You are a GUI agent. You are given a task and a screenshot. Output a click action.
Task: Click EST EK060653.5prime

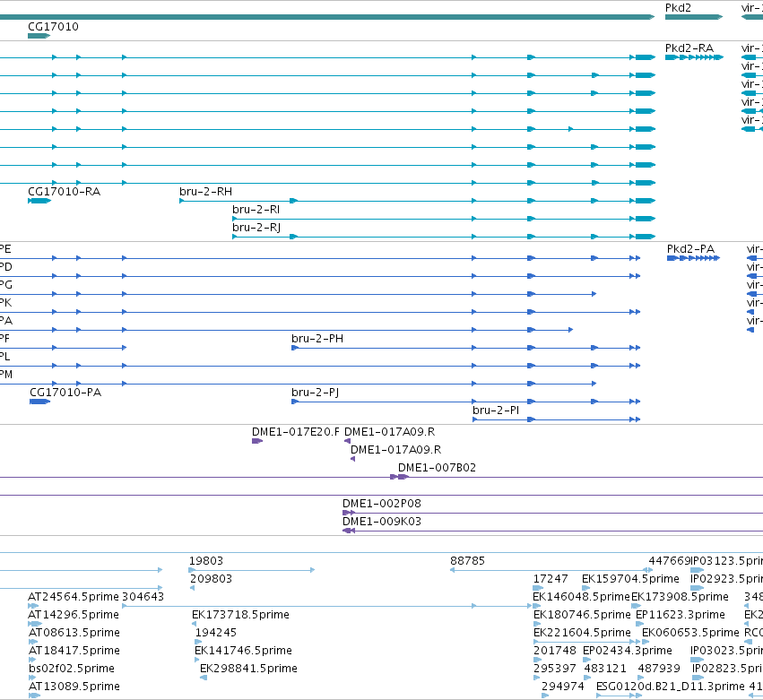646,642
